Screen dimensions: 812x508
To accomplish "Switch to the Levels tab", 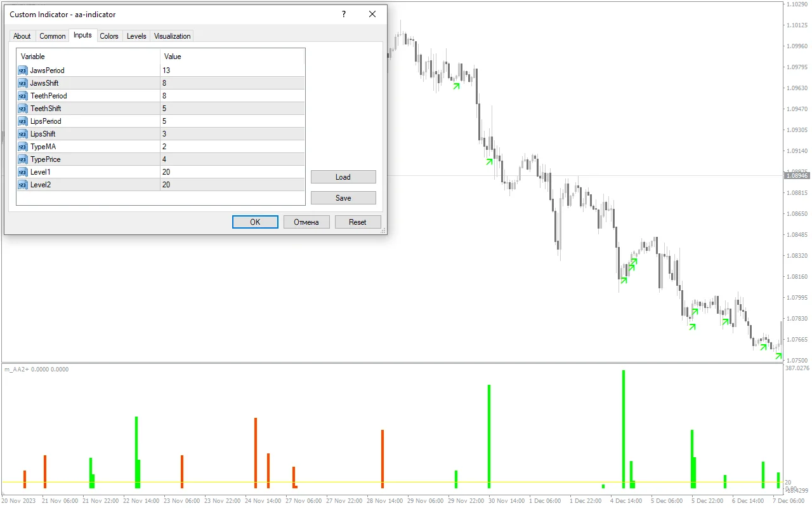I will 136,36.
